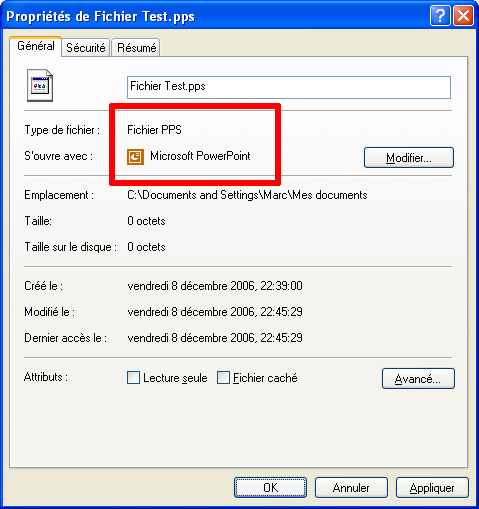This screenshot has width=479, height=509.
Task: Open the Avancé... attributes dialog
Action: [418, 378]
